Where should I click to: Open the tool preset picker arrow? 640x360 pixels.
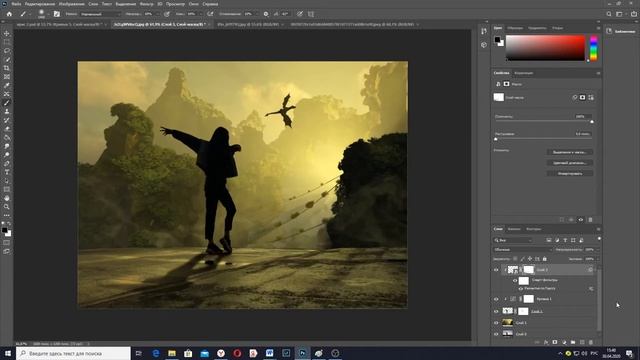(x=29, y=14)
